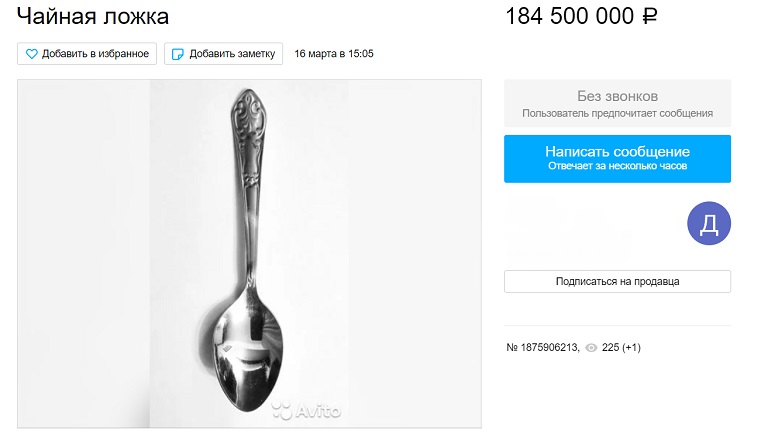
Task: Click Пользователь предпочитает сообщения notice text
Action: point(617,114)
